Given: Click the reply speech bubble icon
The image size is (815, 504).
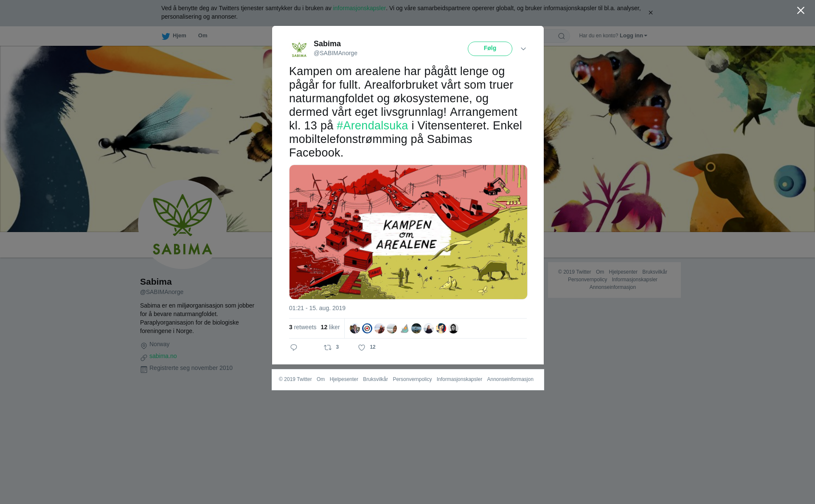Looking at the screenshot, I should (294, 347).
